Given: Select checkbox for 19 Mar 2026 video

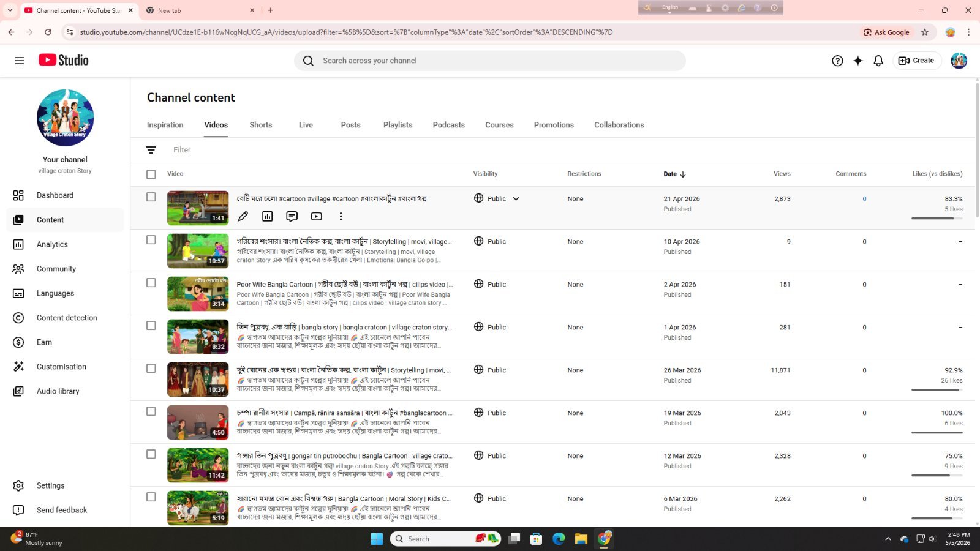Looking at the screenshot, I should pos(151,411).
